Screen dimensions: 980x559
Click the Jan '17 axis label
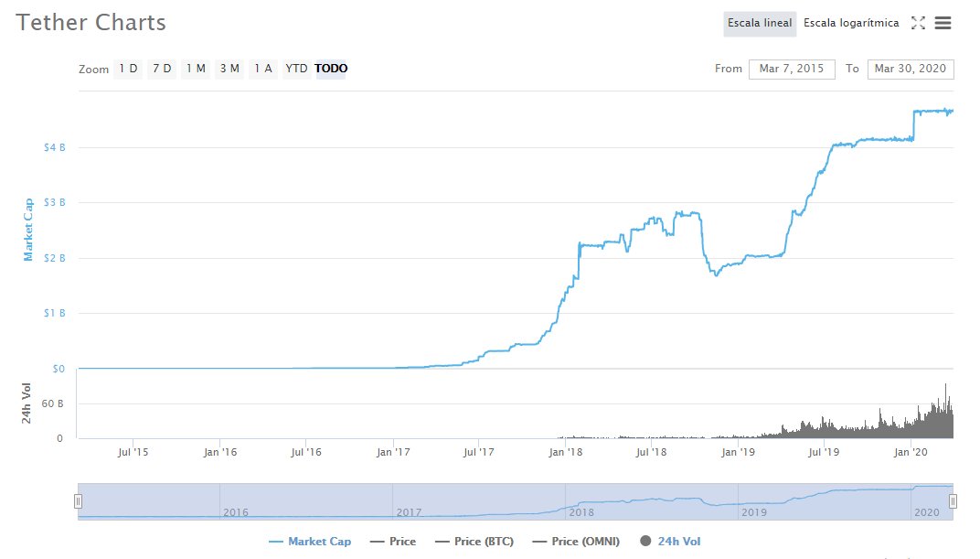click(x=393, y=452)
